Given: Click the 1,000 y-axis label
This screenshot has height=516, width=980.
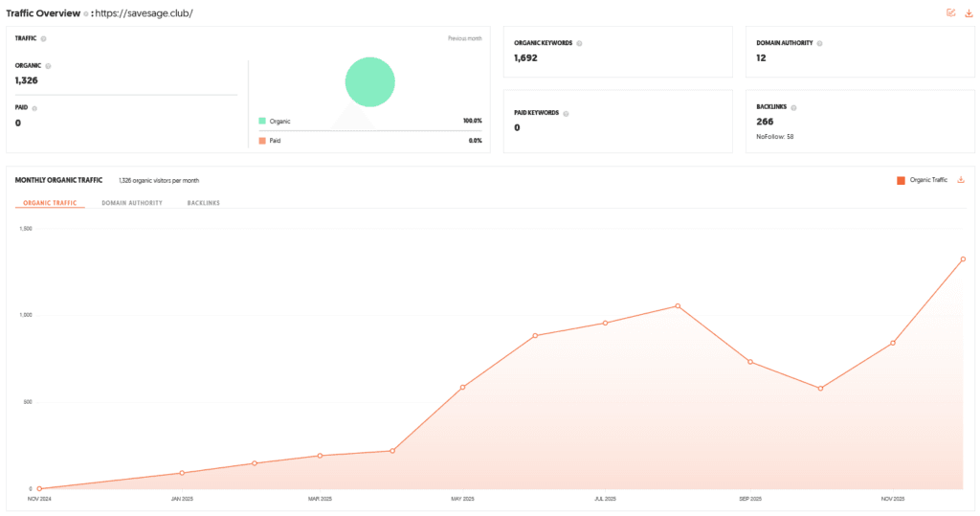Looking at the screenshot, I should (x=26, y=315).
